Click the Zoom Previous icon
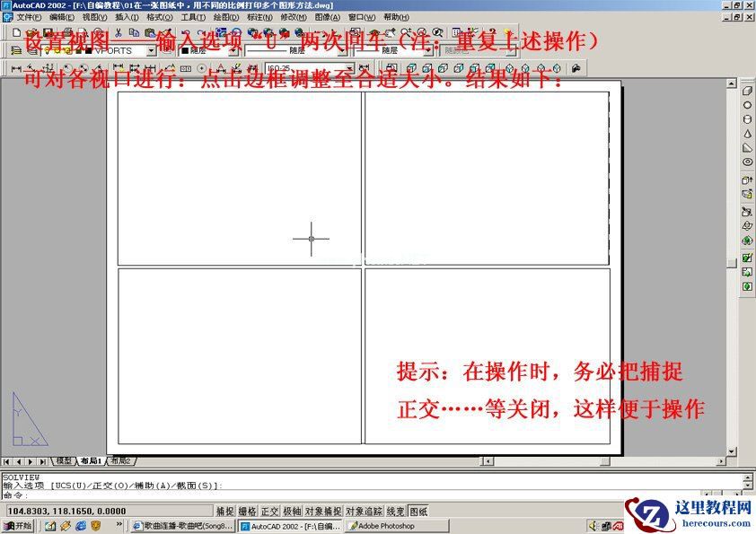The height and width of the screenshot is (534, 756). pos(438,32)
